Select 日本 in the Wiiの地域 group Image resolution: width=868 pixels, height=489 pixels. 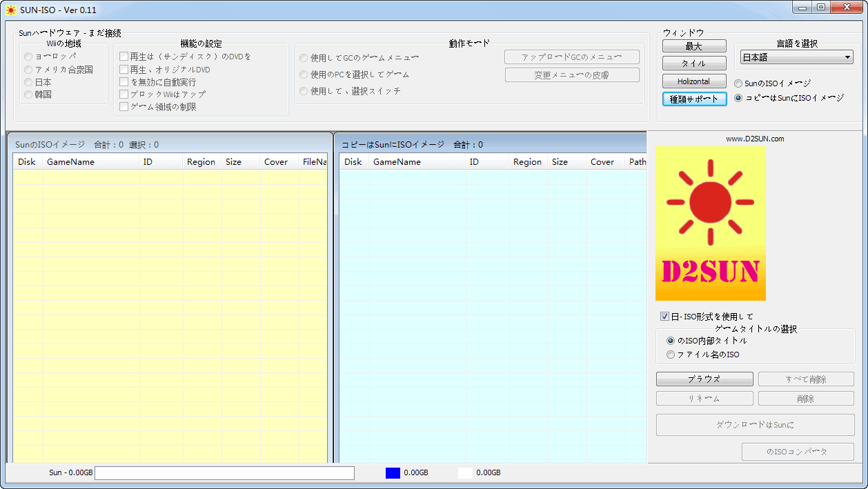tap(28, 82)
